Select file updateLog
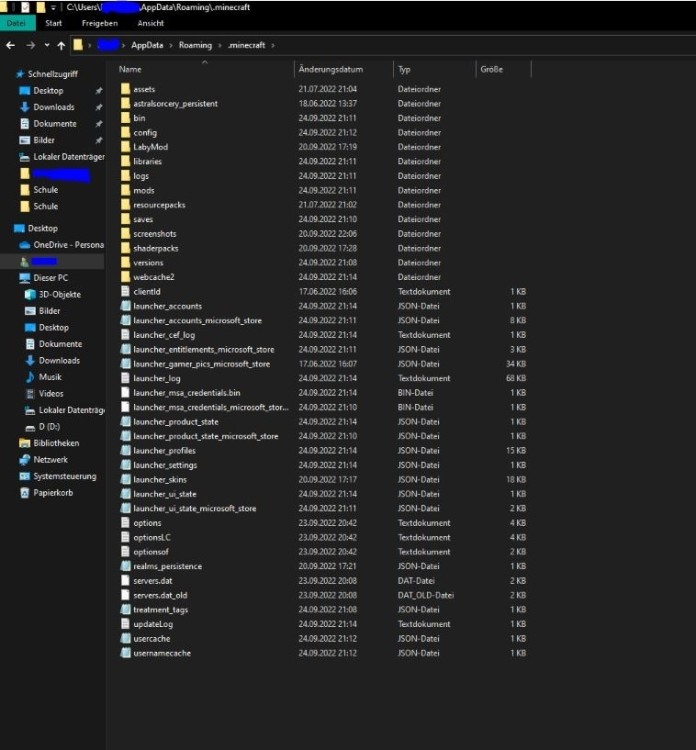 [x=153, y=624]
